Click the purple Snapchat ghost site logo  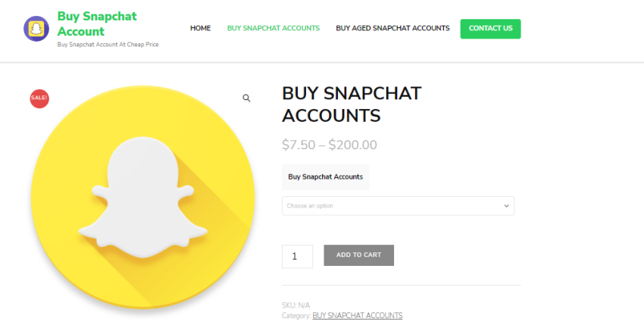click(36, 29)
